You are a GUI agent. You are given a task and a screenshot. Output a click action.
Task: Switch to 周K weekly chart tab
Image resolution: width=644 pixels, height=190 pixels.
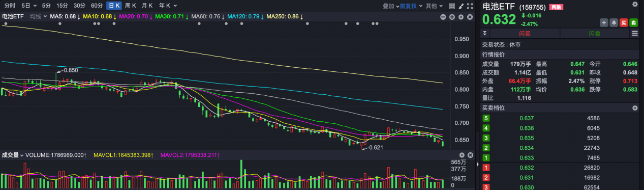(x=130, y=6)
